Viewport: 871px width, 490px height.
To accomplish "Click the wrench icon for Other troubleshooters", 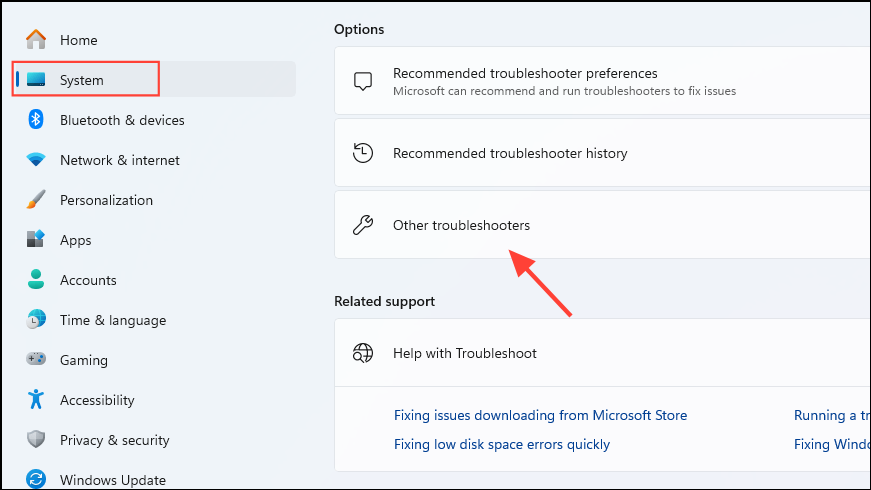I will (x=363, y=225).
